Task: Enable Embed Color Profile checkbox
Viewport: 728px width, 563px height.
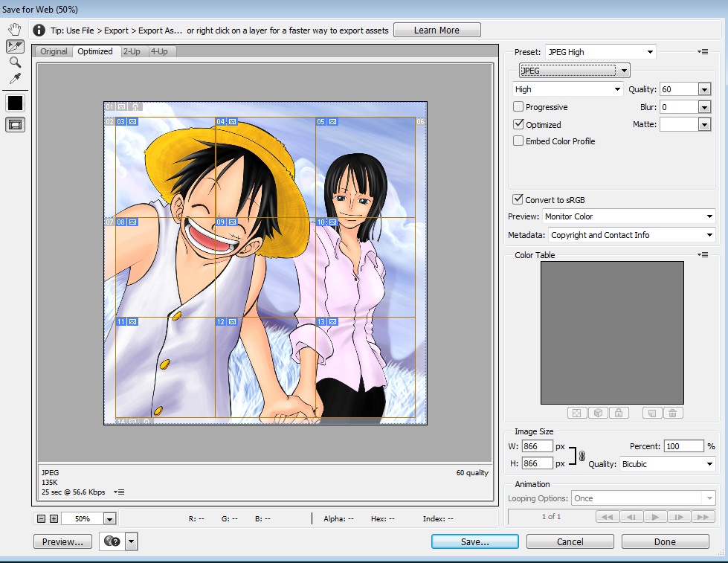Action: pyautogui.click(x=518, y=141)
